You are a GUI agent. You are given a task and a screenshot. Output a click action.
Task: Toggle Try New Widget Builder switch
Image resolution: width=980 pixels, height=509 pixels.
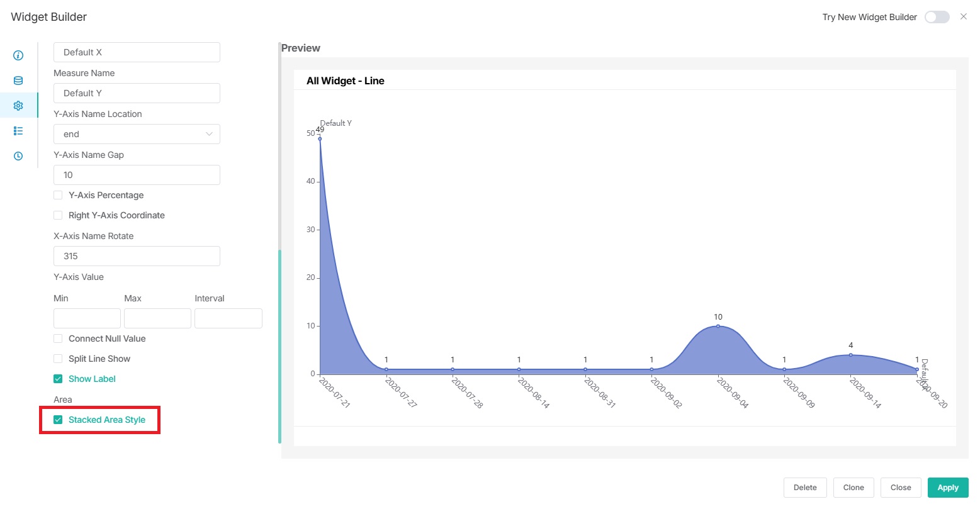[x=937, y=17]
